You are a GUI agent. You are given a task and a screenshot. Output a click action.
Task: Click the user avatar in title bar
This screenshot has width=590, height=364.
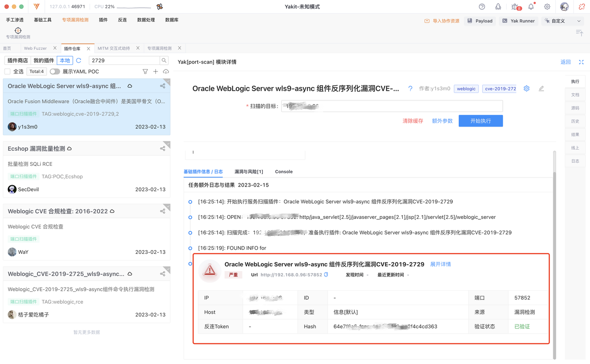click(x=564, y=7)
